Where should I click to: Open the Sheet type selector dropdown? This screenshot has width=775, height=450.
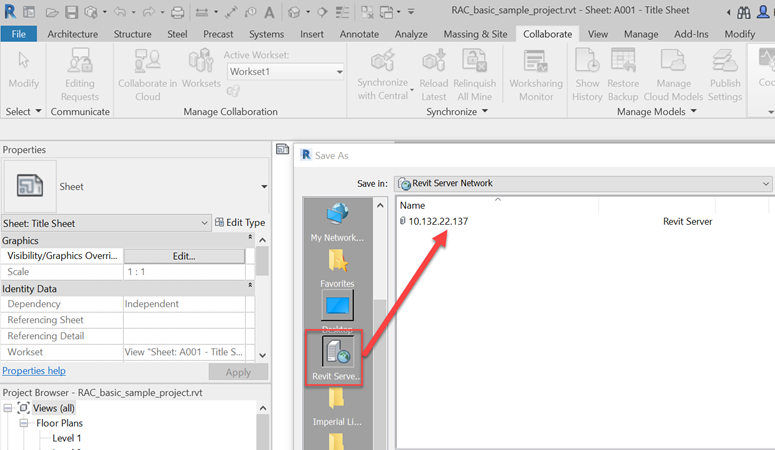click(264, 186)
